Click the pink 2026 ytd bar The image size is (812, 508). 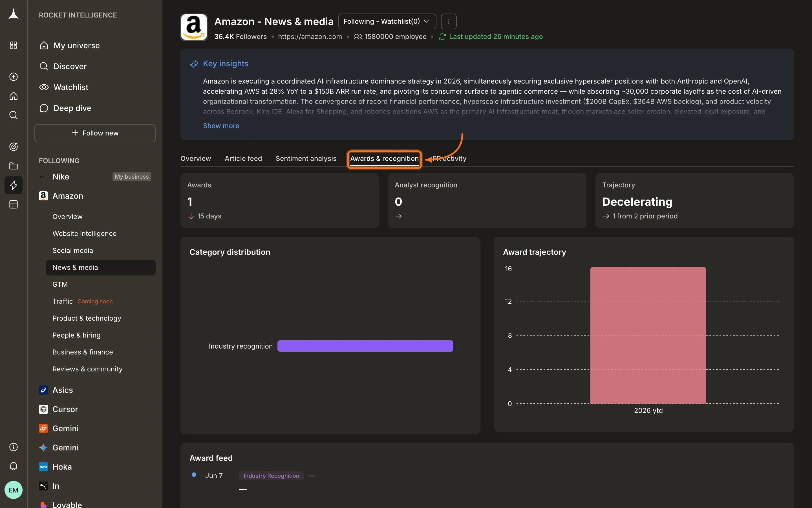point(648,335)
